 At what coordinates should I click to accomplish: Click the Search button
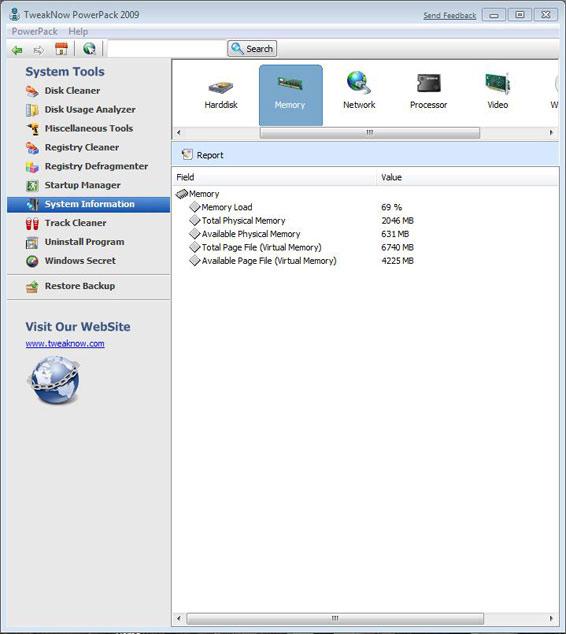252,49
